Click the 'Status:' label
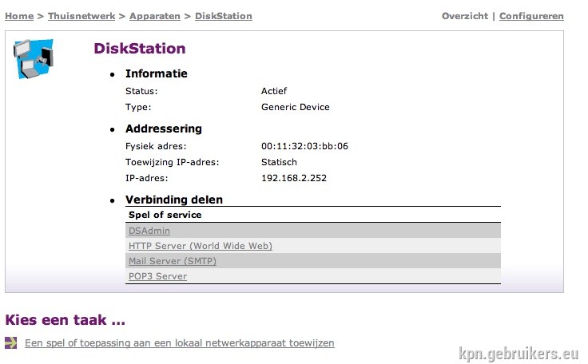The image size is (588, 364). 141,91
